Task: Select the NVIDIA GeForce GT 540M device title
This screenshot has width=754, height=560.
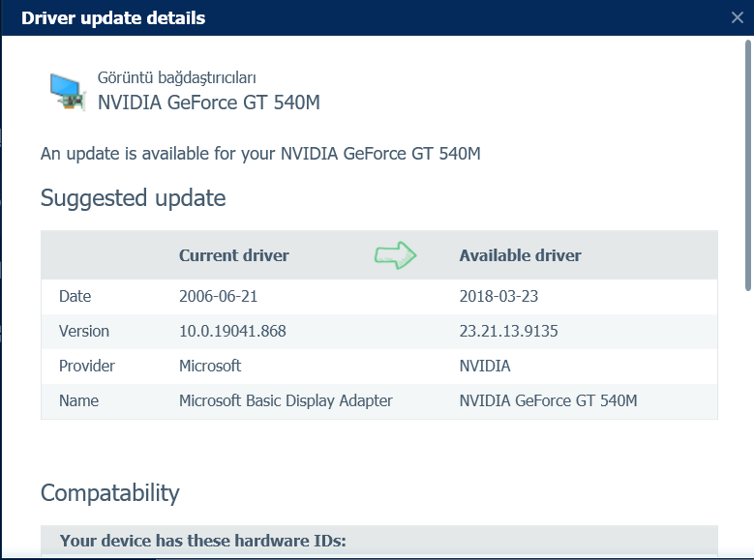Action: [x=209, y=102]
